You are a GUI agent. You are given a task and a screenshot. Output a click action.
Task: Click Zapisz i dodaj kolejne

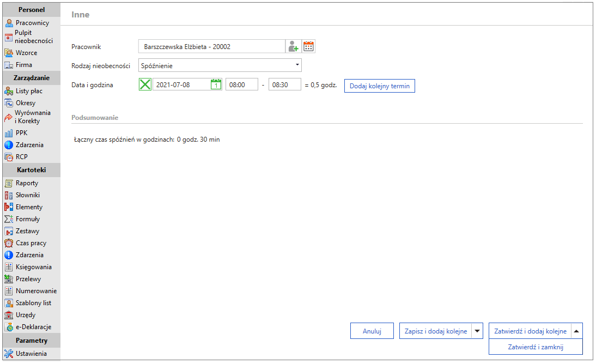click(436, 331)
